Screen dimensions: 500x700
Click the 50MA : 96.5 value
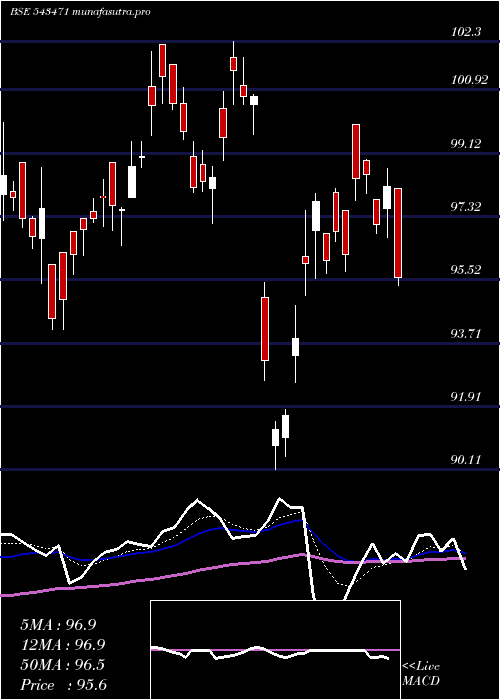[62, 665]
